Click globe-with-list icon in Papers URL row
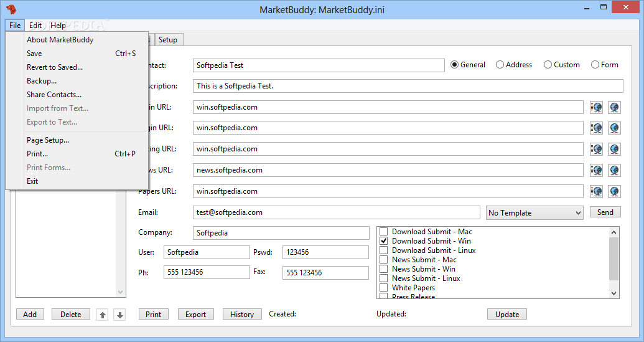 point(596,191)
